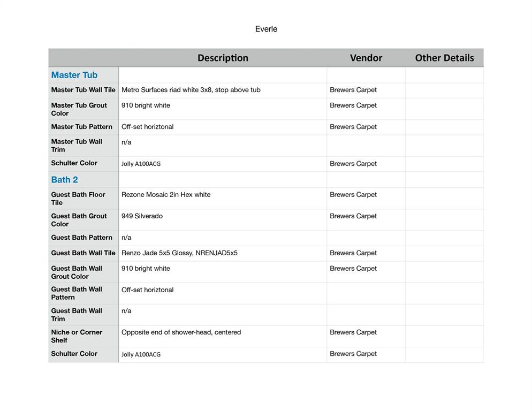The image size is (532, 411).
Task: Select the "Guest Bath Wall Tile" row label
Action: coord(83,253)
